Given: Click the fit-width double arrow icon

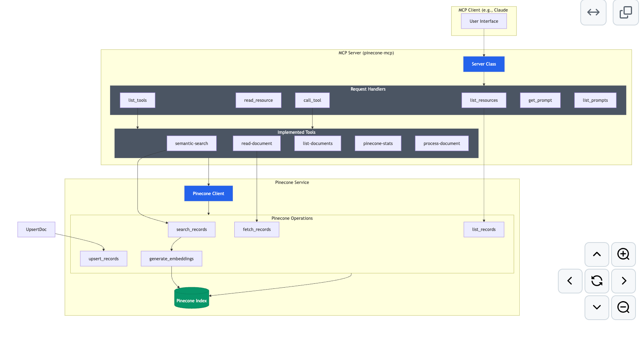Looking at the screenshot, I should (x=593, y=12).
